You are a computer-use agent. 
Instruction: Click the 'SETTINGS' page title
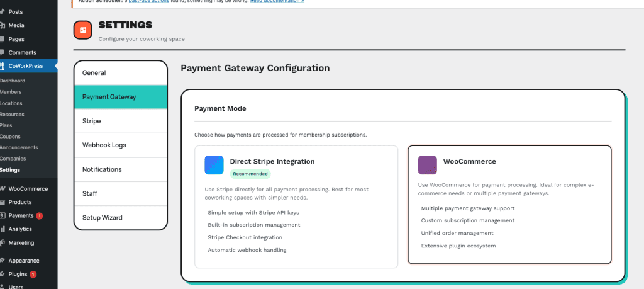pyautogui.click(x=125, y=25)
